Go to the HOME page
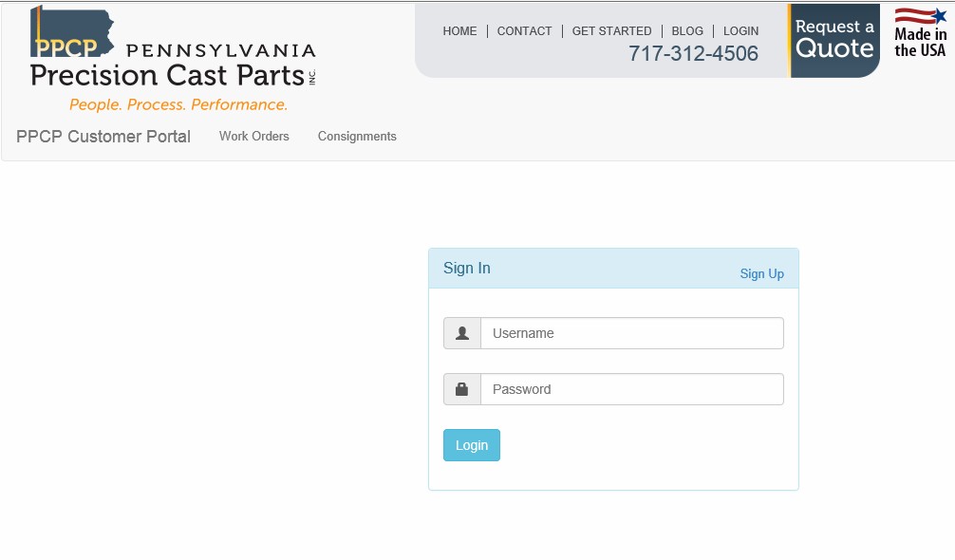 tap(459, 31)
